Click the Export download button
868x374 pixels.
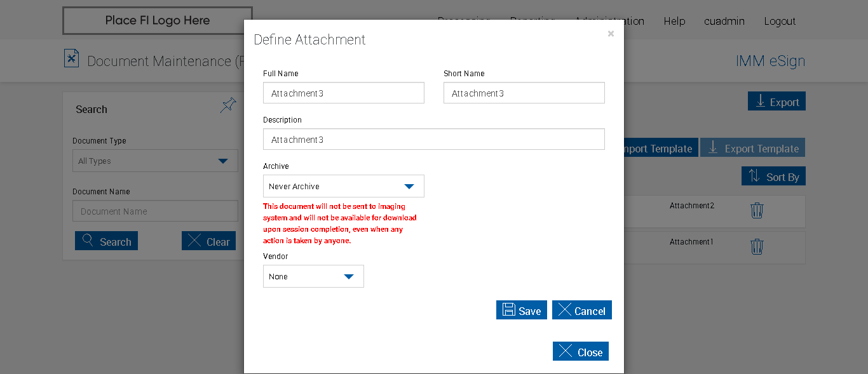776,102
